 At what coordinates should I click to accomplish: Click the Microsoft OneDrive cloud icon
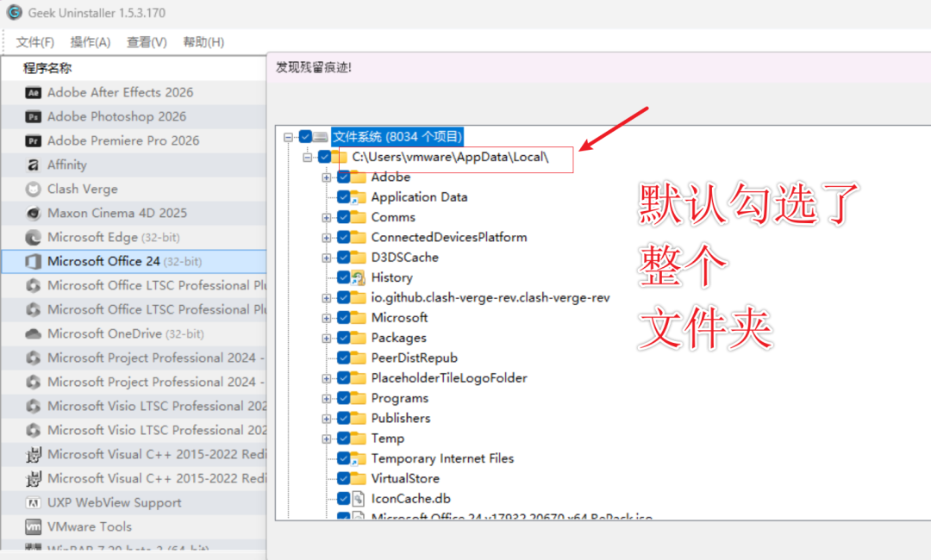coord(34,334)
